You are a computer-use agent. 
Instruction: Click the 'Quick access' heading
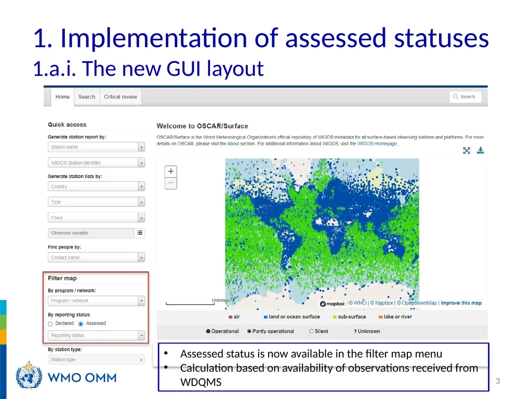point(67,125)
